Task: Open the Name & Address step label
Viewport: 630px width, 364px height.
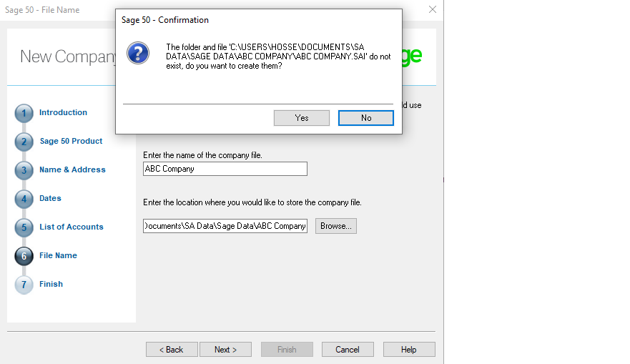Action: coord(72,169)
